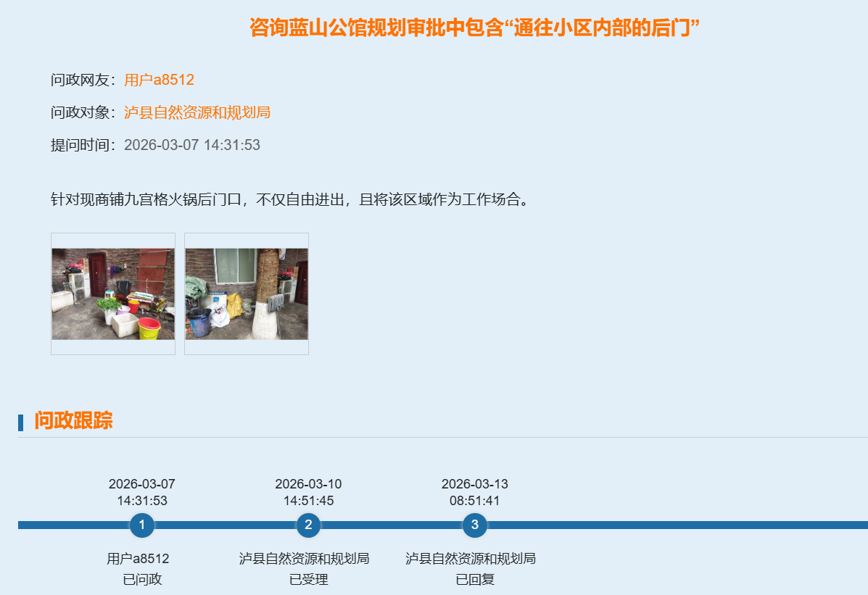Click the complaint text about 九宫格火锅后门口
The width and height of the screenshot is (868, 595).
[289, 199]
